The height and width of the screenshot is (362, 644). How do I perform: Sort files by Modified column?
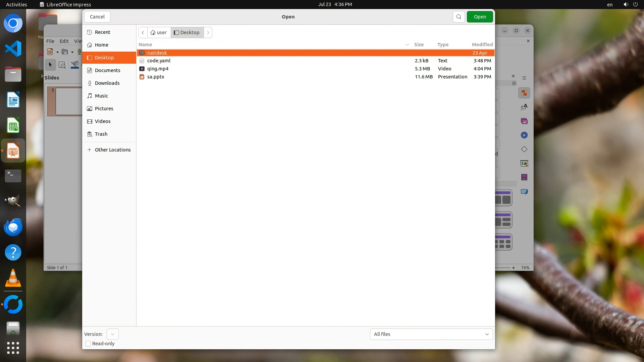482,45
